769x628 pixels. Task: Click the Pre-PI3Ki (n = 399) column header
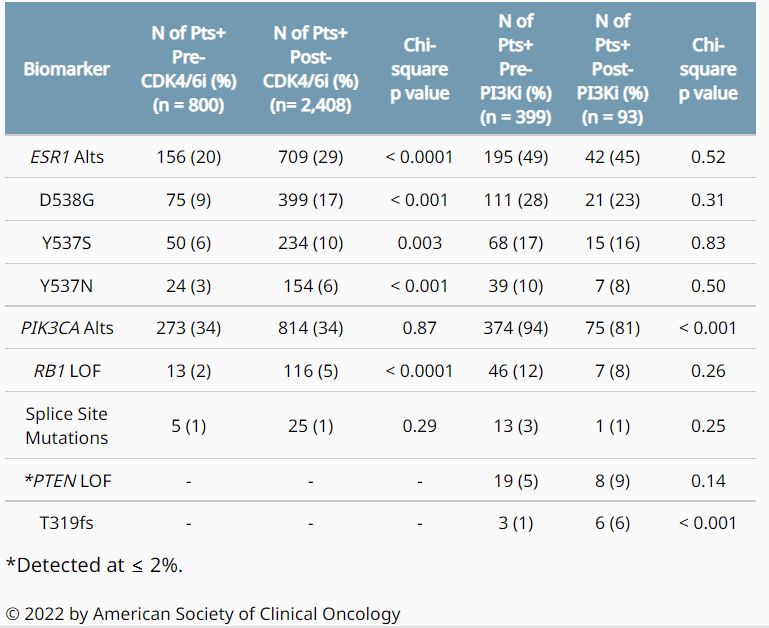517,69
